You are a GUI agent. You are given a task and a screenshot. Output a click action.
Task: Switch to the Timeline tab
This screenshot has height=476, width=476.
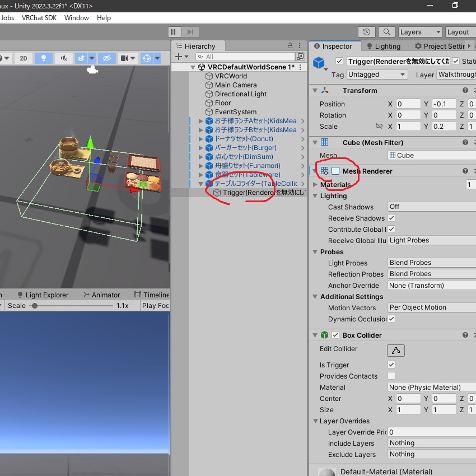pyautogui.click(x=152, y=295)
